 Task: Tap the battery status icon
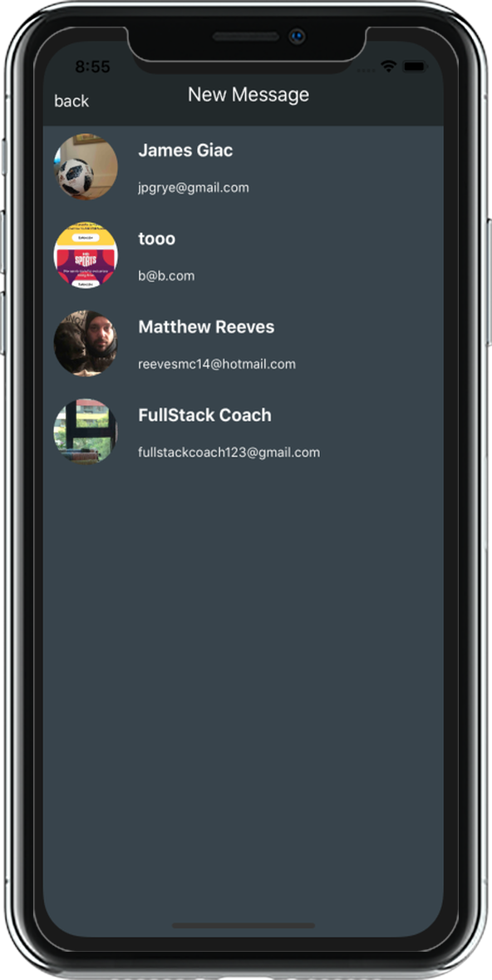click(414, 67)
